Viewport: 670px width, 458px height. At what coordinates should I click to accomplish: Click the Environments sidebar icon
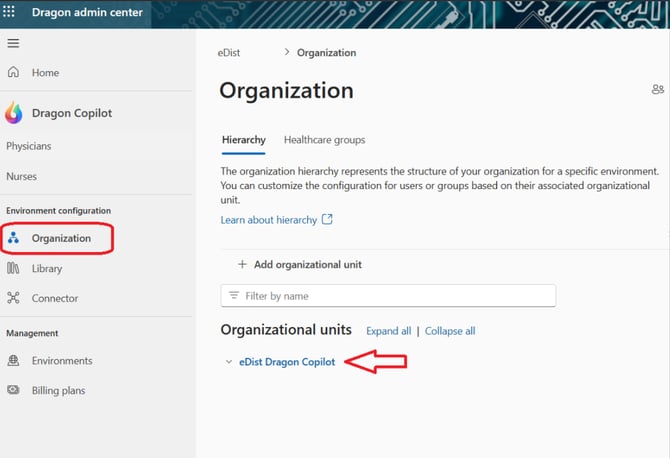click(13, 361)
